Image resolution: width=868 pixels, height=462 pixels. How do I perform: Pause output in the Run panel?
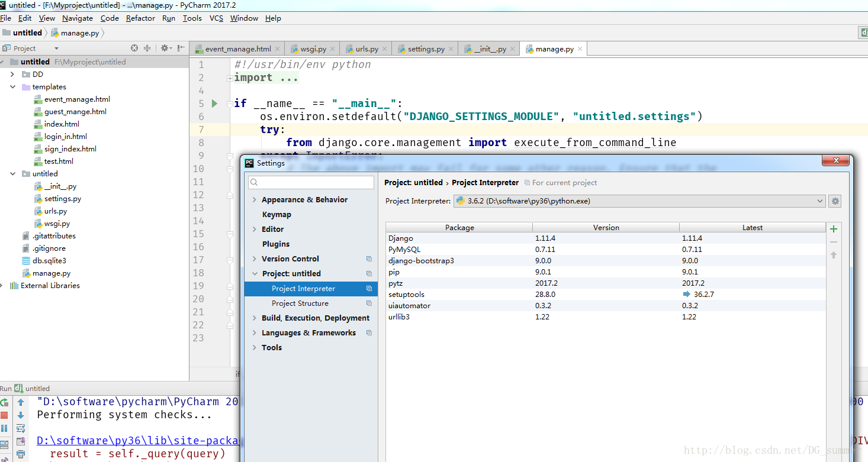pyautogui.click(x=5, y=428)
